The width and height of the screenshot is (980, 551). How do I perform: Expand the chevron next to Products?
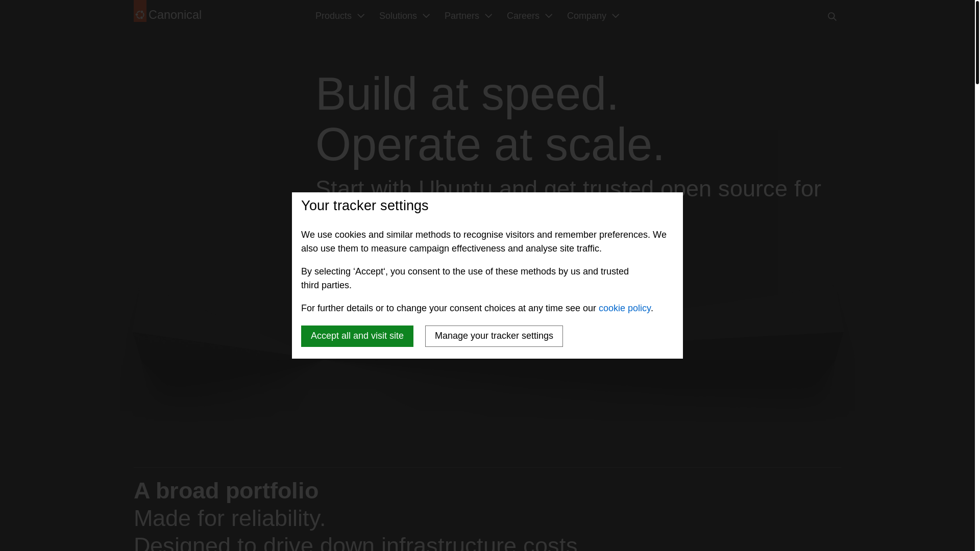click(361, 16)
